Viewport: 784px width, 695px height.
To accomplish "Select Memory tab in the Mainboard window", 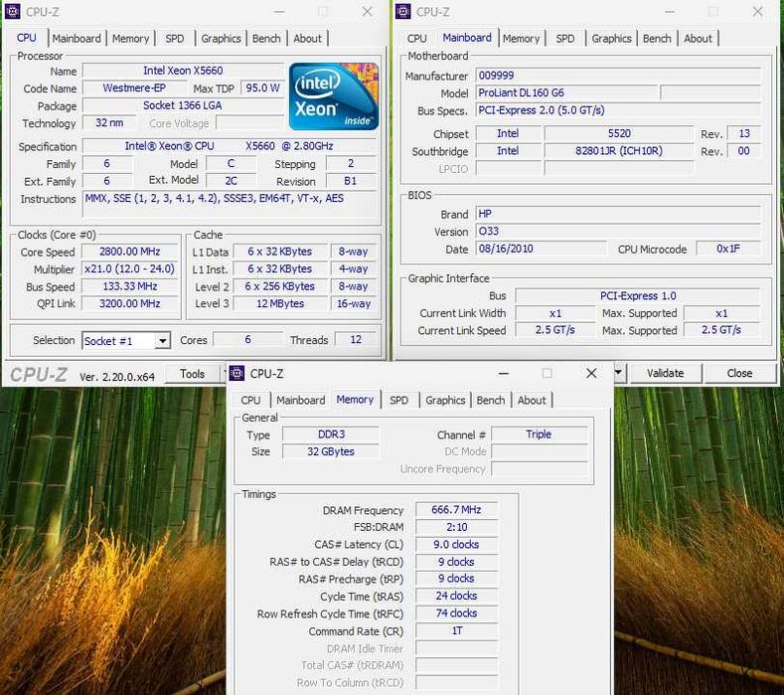I will 521,39.
